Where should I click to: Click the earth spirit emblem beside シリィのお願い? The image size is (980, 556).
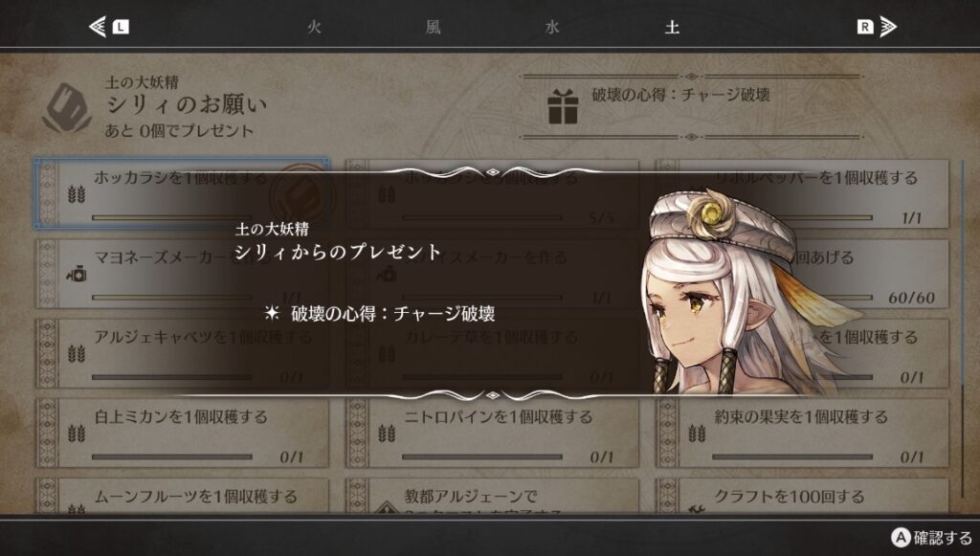[x=67, y=107]
